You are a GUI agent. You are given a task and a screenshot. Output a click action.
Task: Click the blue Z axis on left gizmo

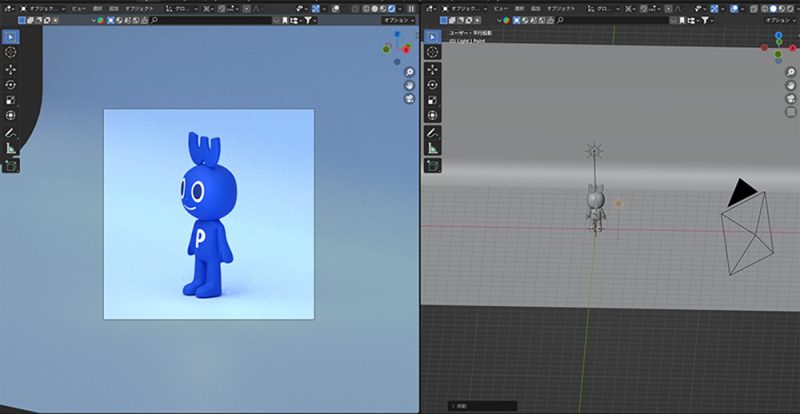pyautogui.click(x=397, y=34)
